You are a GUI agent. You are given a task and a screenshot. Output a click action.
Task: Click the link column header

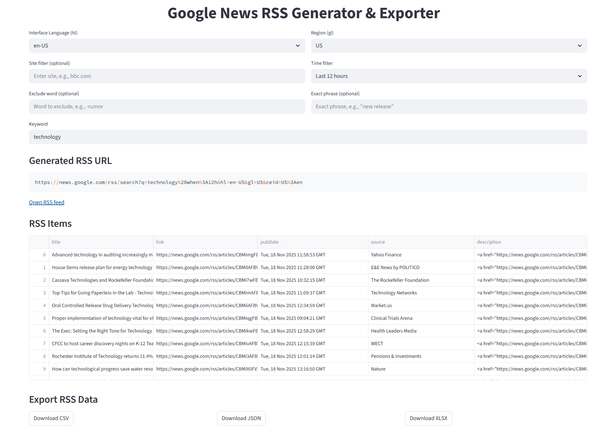pyautogui.click(x=205, y=242)
